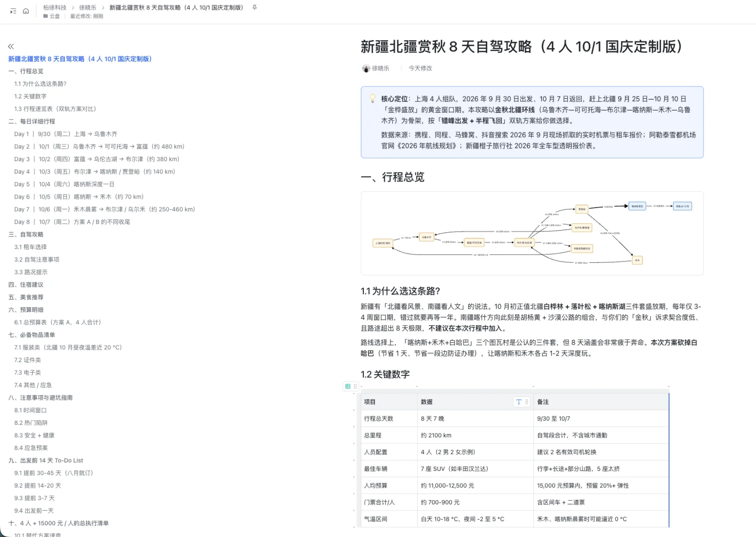The height and width of the screenshot is (537, 756).
Task: Go to 一、行程总览 in outline
Action: 26,71
